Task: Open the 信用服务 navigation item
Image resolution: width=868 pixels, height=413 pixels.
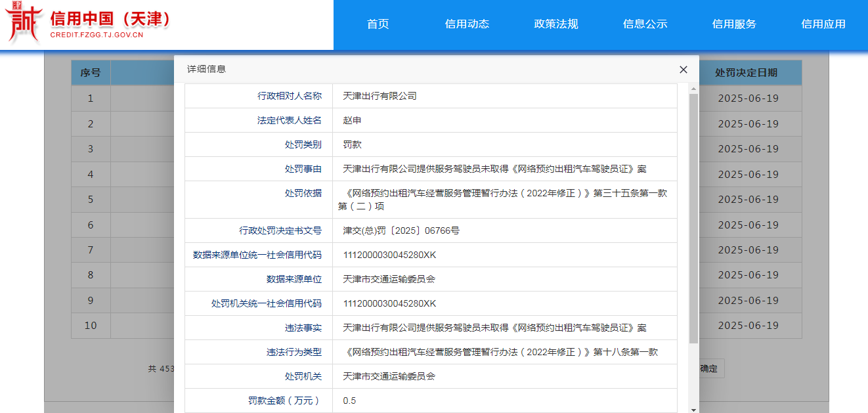Action: click(x=734, y=24)
